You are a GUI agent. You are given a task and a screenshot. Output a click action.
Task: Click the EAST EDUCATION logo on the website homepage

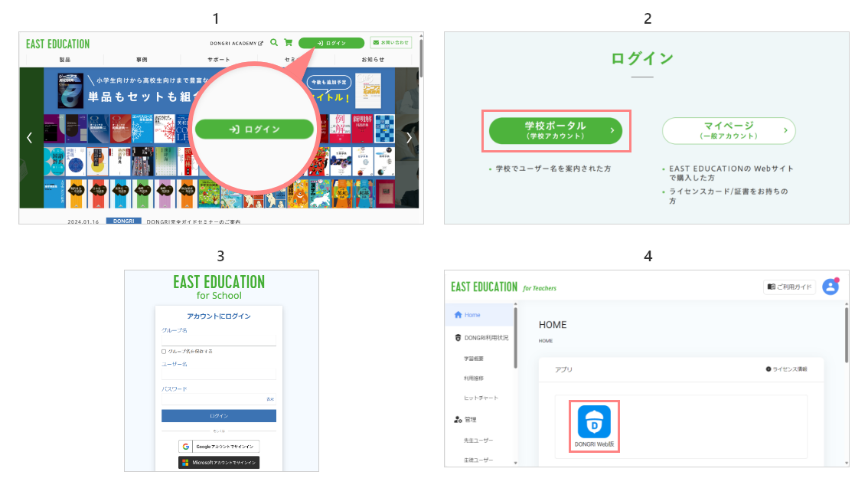pos(57,44)
